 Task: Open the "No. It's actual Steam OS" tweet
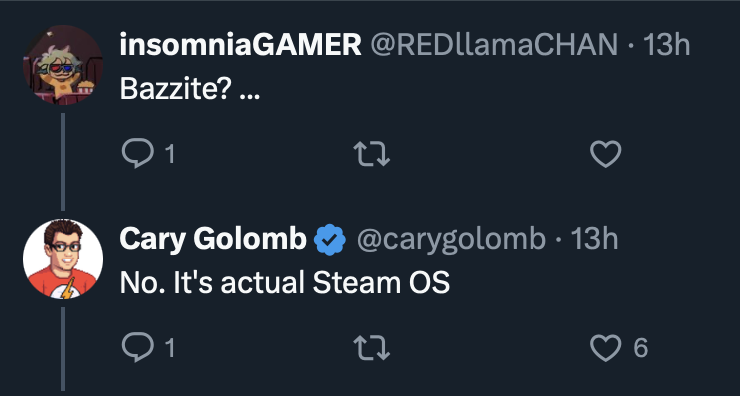point(285,283)
